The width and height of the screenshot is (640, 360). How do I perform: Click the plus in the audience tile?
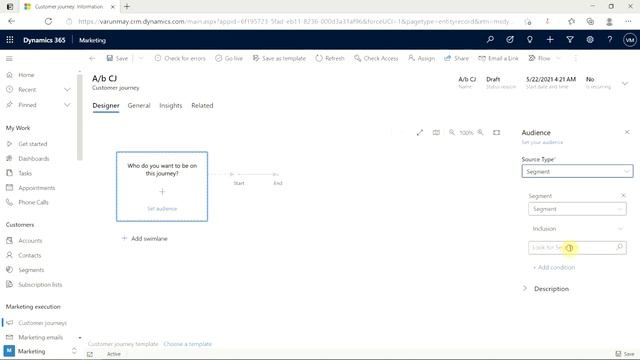pyautogui.click(x=162, y=191)
